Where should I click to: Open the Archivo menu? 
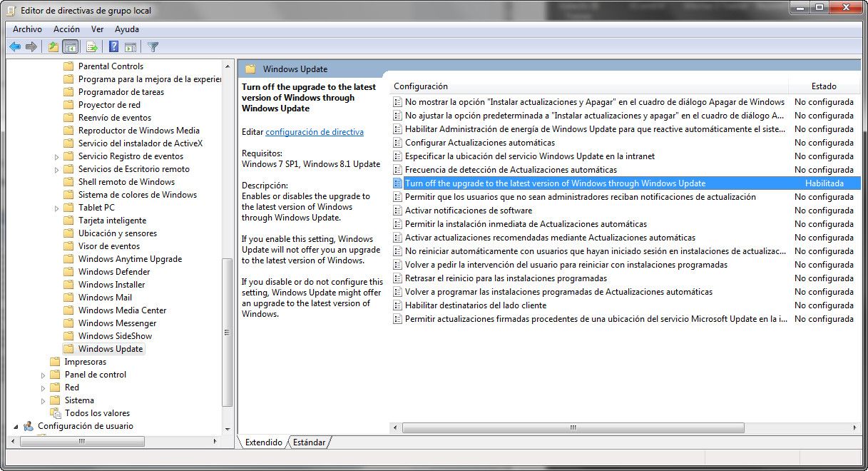27,29
